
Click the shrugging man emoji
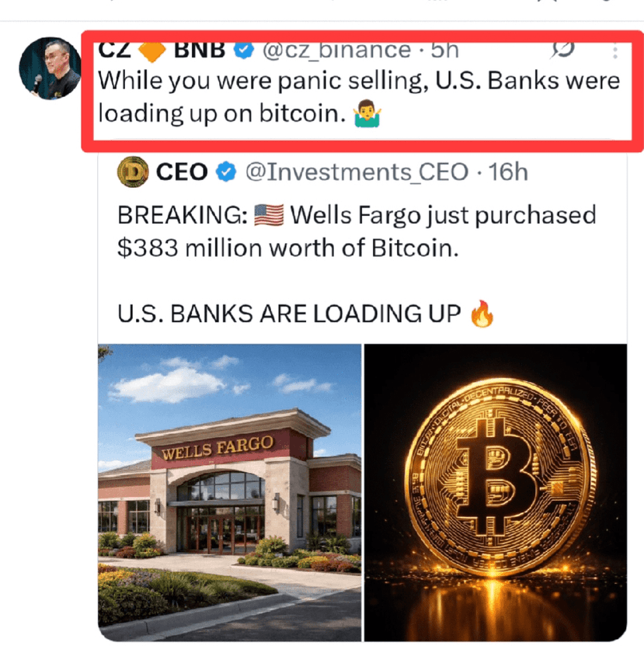367,113
